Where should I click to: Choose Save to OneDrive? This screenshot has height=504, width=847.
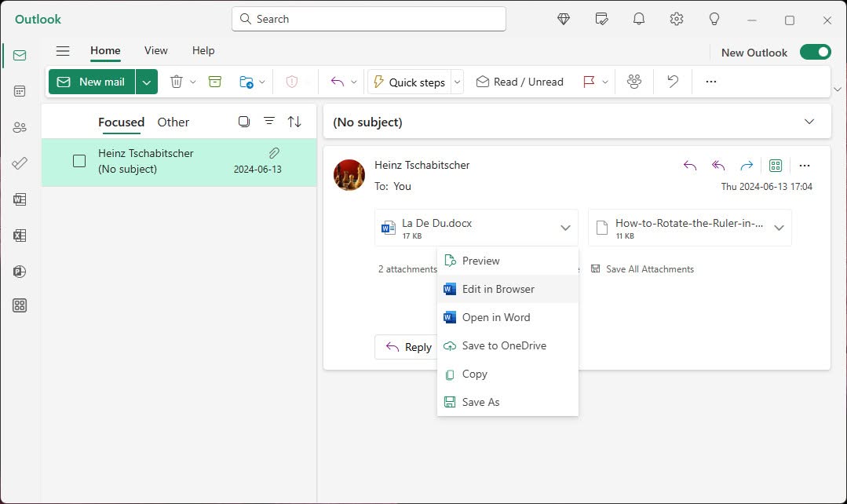(x=507, y=345)
